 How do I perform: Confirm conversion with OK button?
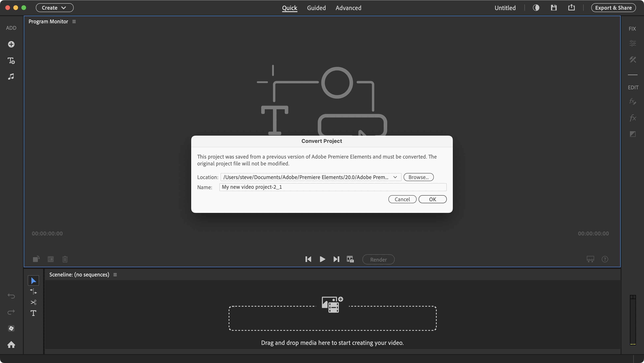[x=432, y=199]
